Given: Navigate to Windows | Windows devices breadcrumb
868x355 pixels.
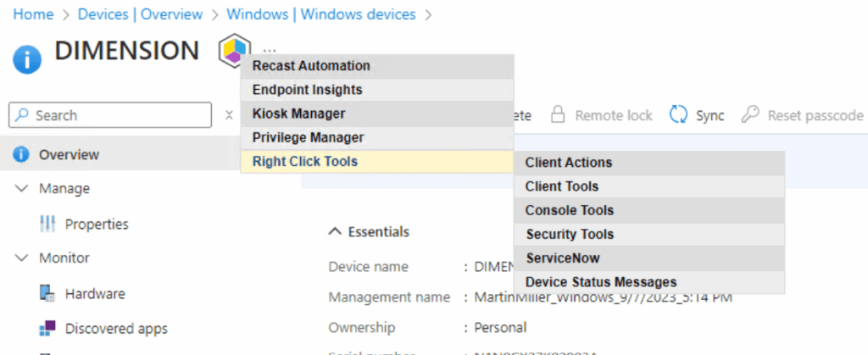Looking at the screenshot, I should point(321,14).
